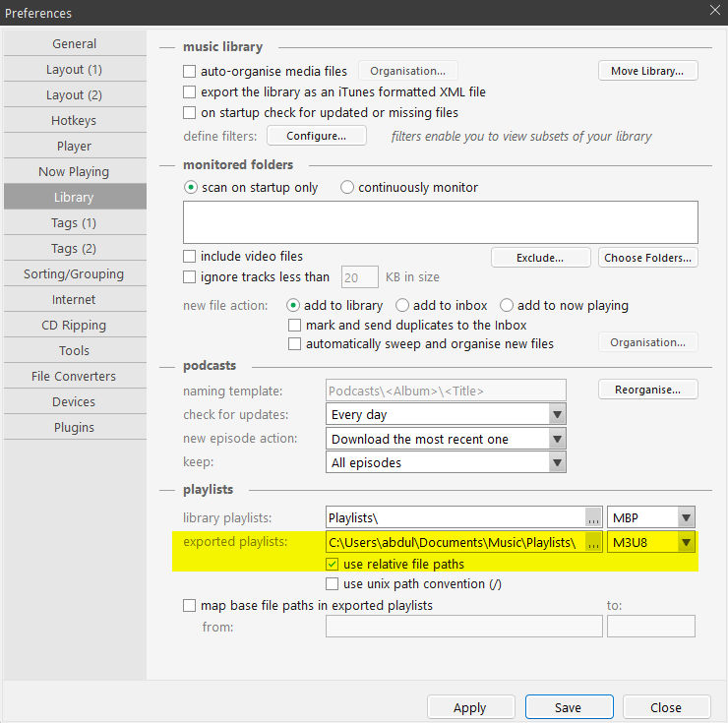This screenshot has width=728, height=723.
Task: Click the Move Library... button
Action: pyautogui.click(x=648, y=71)
